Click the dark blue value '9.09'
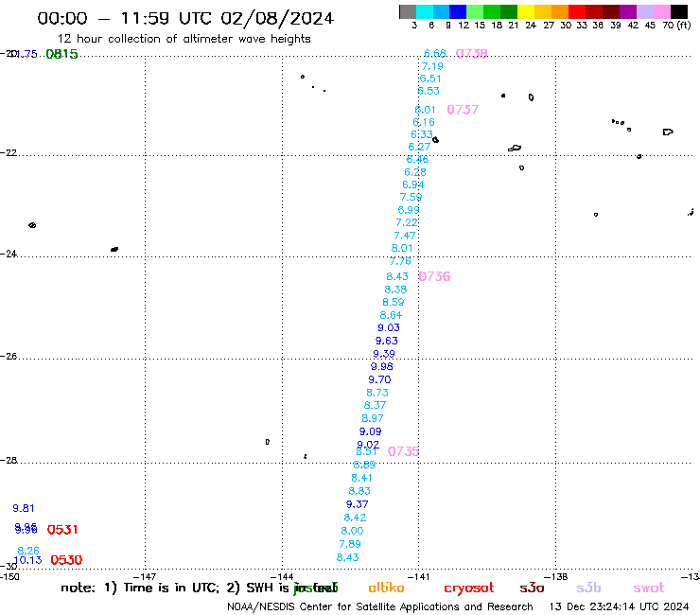Screen dimensions: 700x615 (370, 431)
